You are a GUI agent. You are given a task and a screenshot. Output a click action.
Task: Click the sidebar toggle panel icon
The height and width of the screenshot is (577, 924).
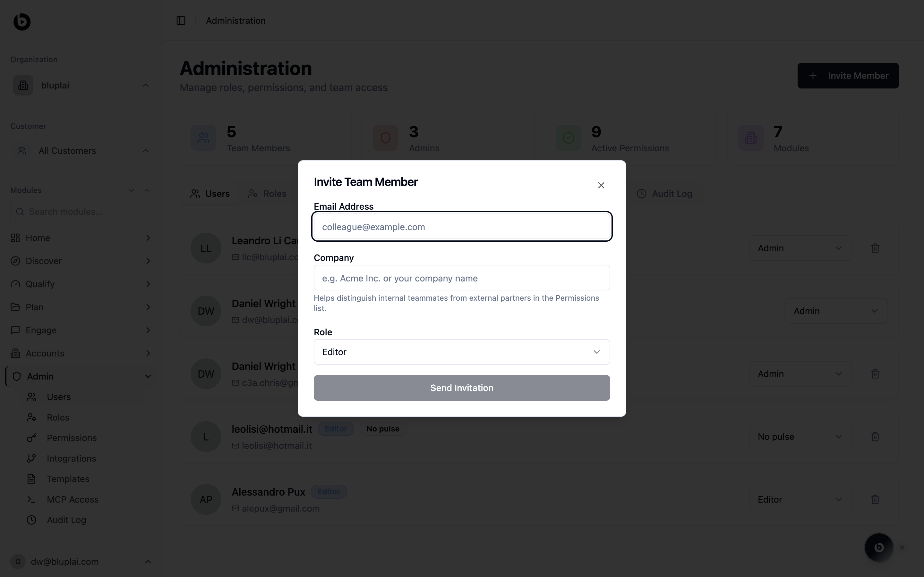(x=181, y=21)
